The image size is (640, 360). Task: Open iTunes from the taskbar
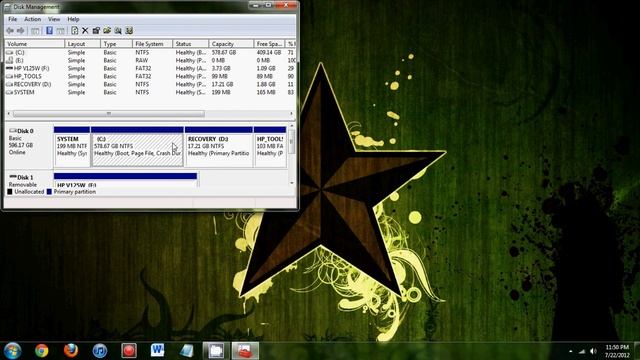point(100,351)
